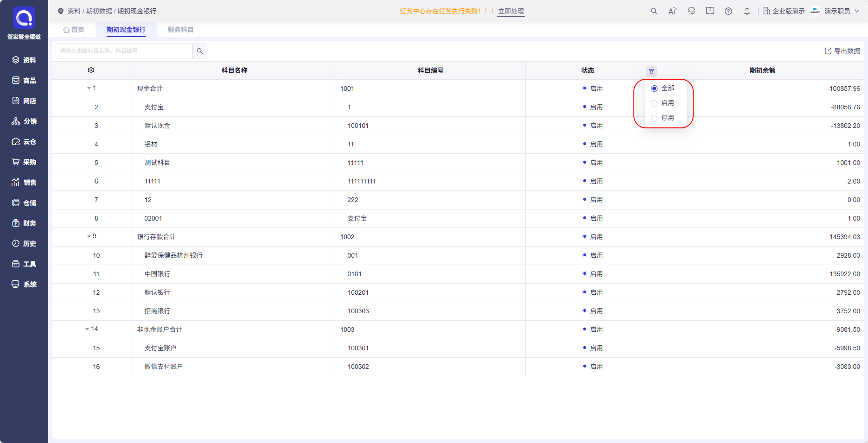Click the 科目编号 column header
Viewport: 868px width, 443px height.
point(431,70)
